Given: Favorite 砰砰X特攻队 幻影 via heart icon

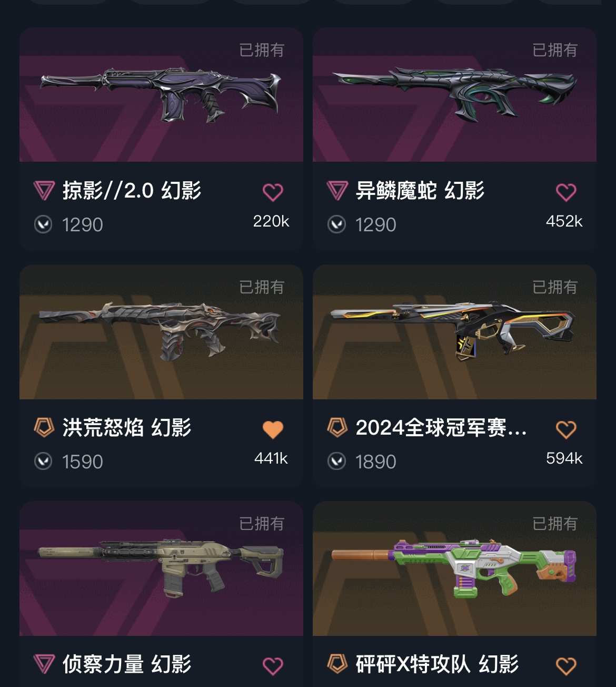Looking at the screenshot, I should 566,666.
